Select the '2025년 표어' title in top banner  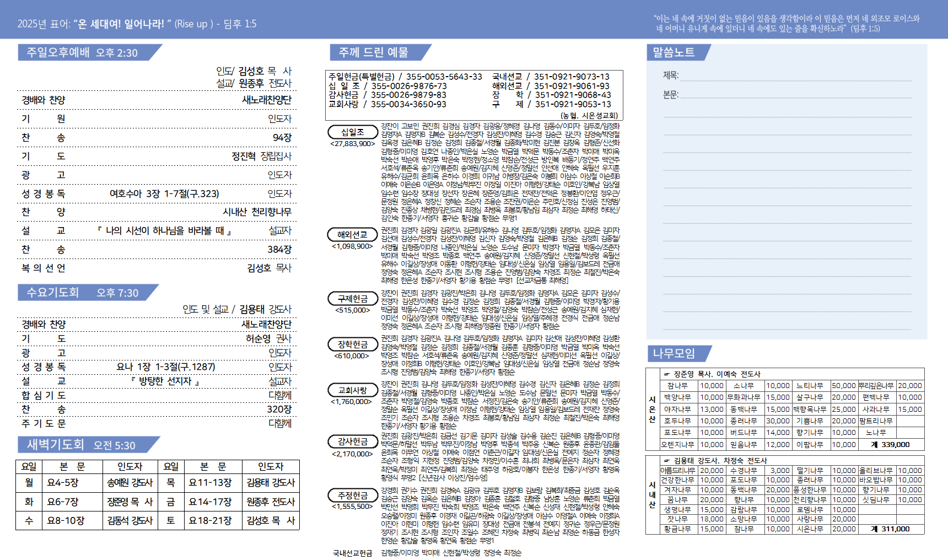coord(137,24)
